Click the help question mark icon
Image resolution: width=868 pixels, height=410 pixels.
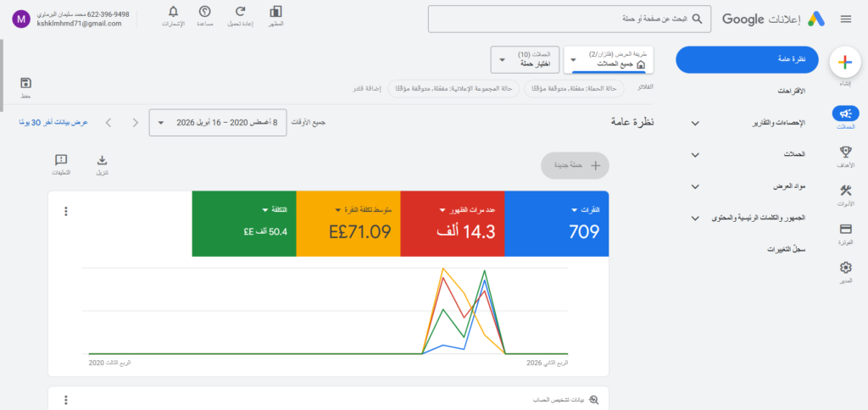[x=204, y=12]
